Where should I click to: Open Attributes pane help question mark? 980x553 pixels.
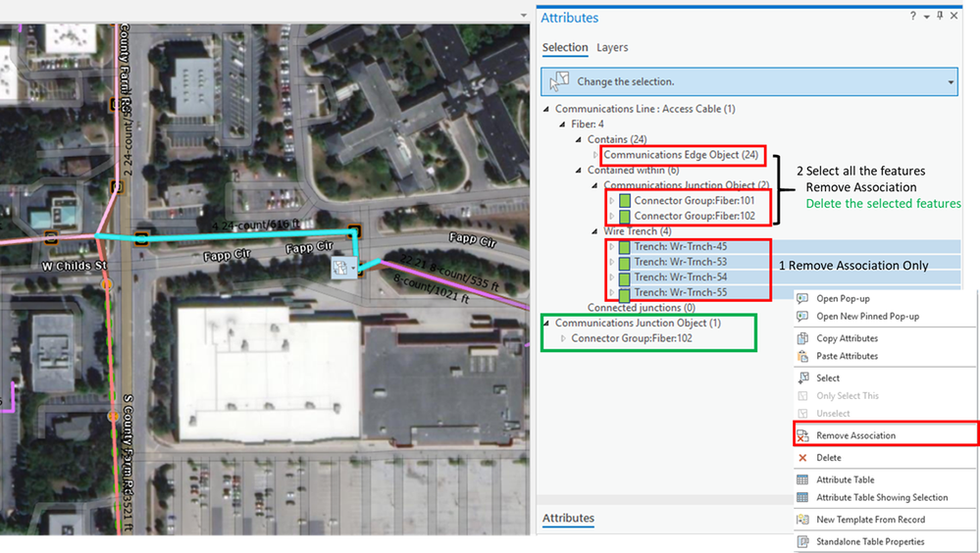tap(912, 16)
